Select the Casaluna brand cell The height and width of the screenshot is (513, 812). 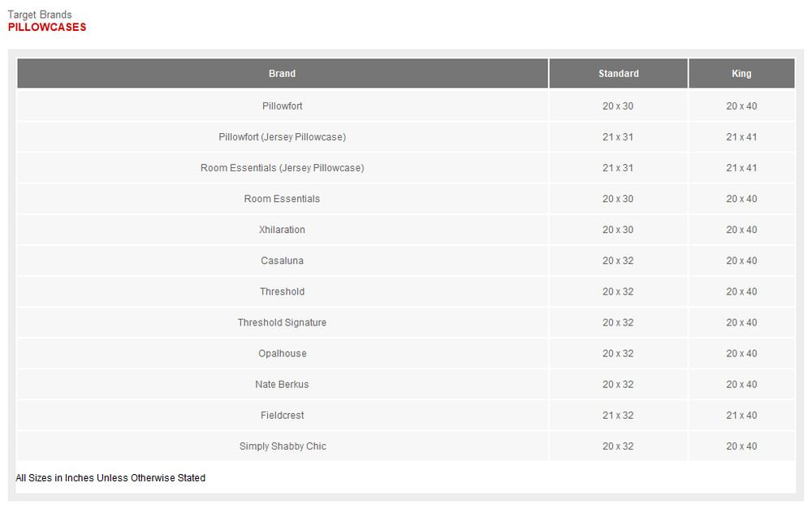[x=282, y=261]
